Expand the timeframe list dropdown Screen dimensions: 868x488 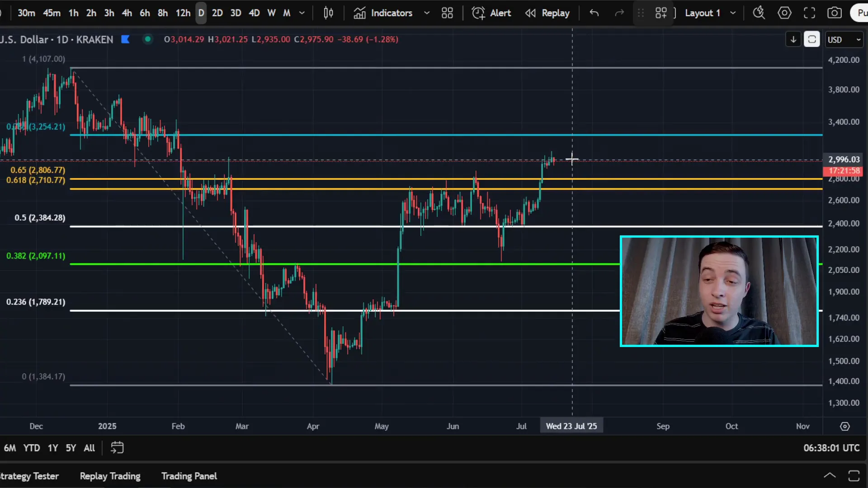tap(302, 13)
